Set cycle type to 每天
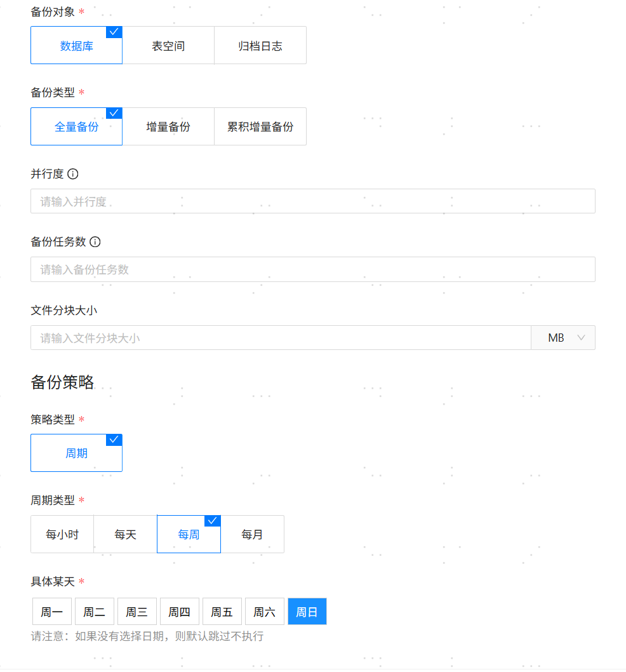The width and height of the screenshot is (626, 672). (125, 535)
